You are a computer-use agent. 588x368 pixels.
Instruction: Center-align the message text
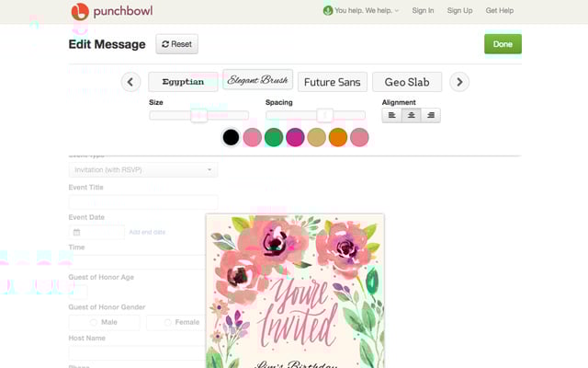(x=412, y=115)
